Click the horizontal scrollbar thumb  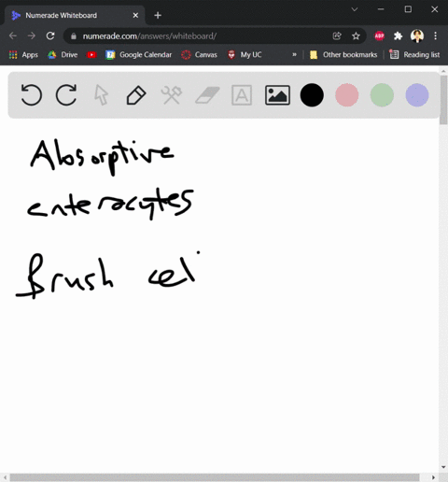tap(215, 477)
